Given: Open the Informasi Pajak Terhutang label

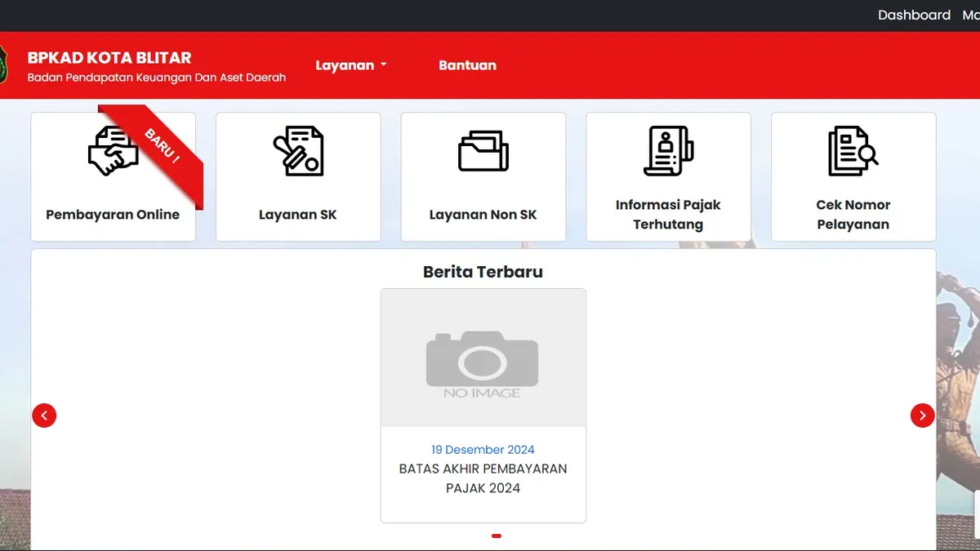Looking at the screenshot, I should click(668, 215).
